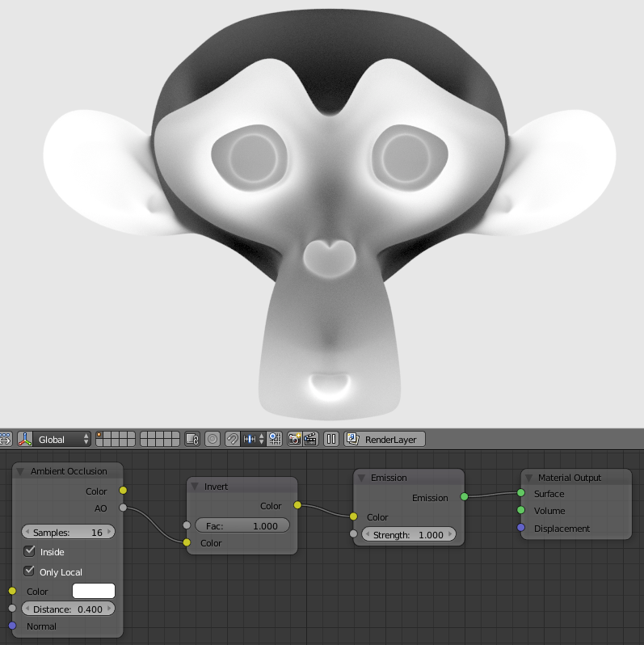Screen dimensions: 644x645
Task: Click the Volume input socket
Action: [521, 510]
